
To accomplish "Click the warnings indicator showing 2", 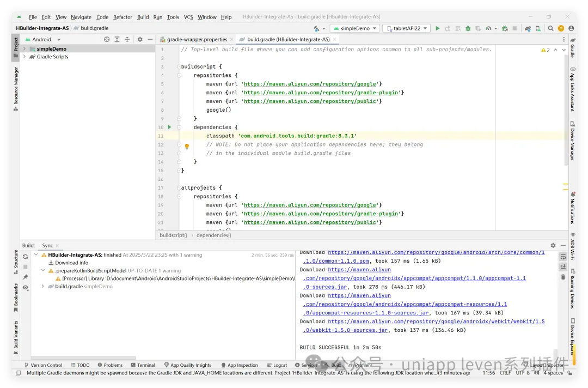I will click(x=546, y=50).
